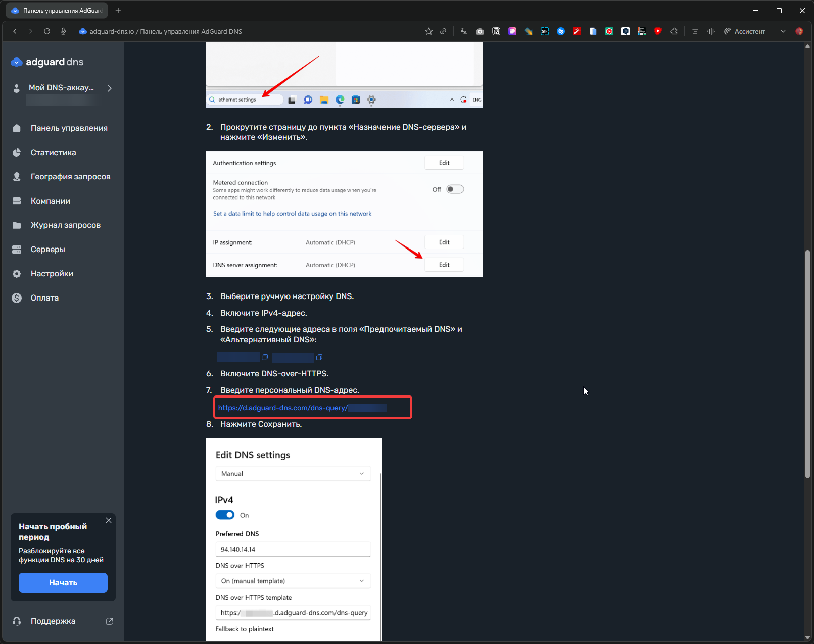Click the personal DNS-over-HTTPS address link

[x=282, y=408]
